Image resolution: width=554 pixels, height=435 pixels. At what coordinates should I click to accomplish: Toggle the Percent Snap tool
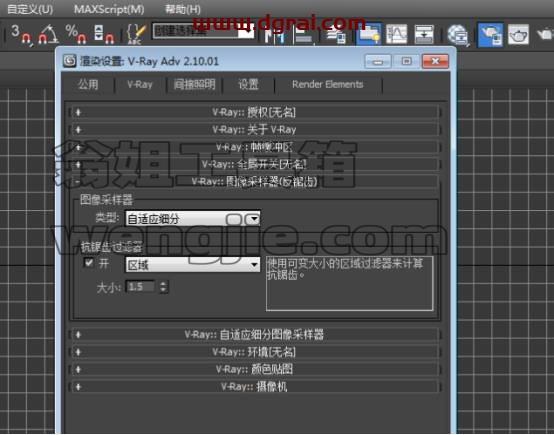pos(76,34)
